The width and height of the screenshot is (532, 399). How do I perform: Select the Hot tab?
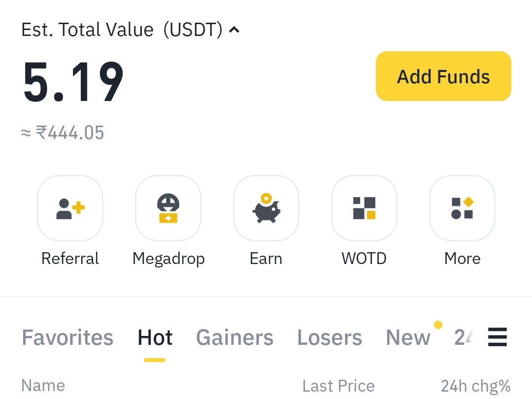click(155, 338)
